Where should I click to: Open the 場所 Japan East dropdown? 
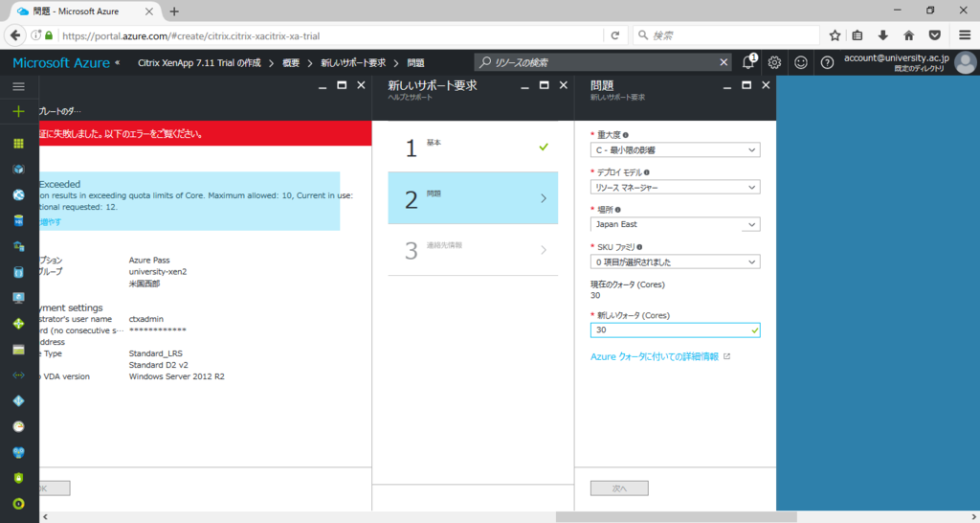click(x=675, y=224)
